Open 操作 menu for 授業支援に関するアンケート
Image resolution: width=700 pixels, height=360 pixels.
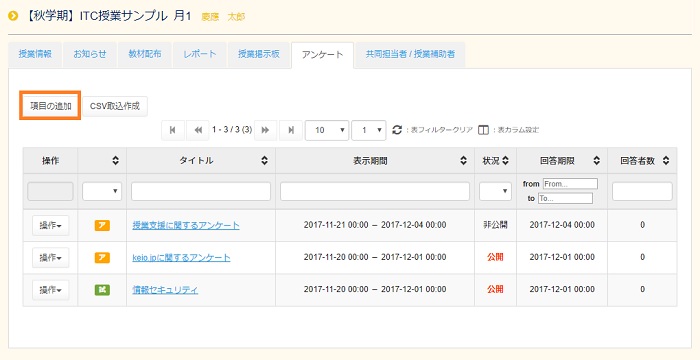point(50,226)
